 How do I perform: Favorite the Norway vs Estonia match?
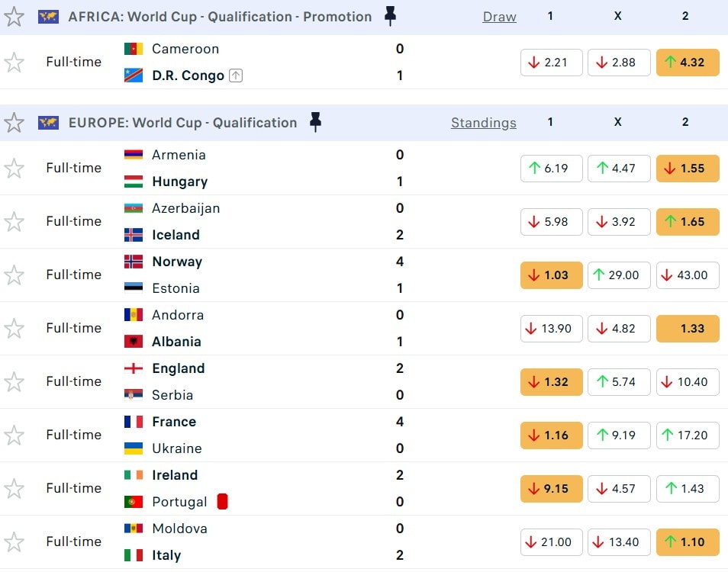[x=14, y=275]
